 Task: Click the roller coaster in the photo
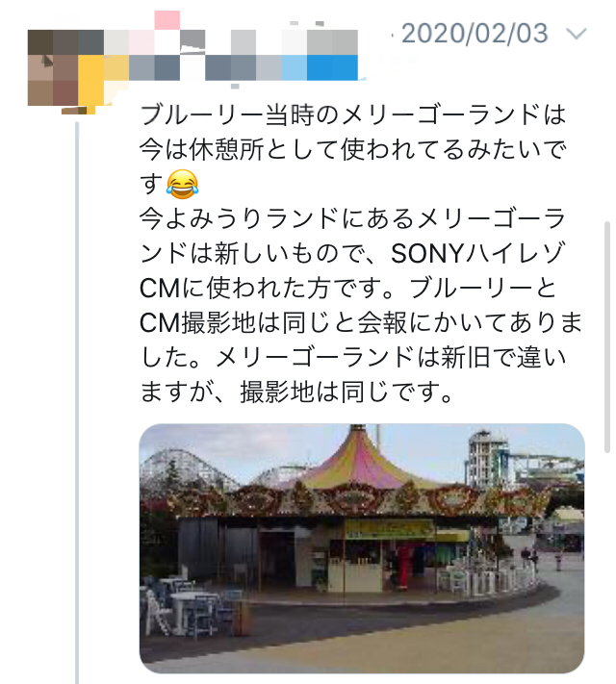click(188, 471)
